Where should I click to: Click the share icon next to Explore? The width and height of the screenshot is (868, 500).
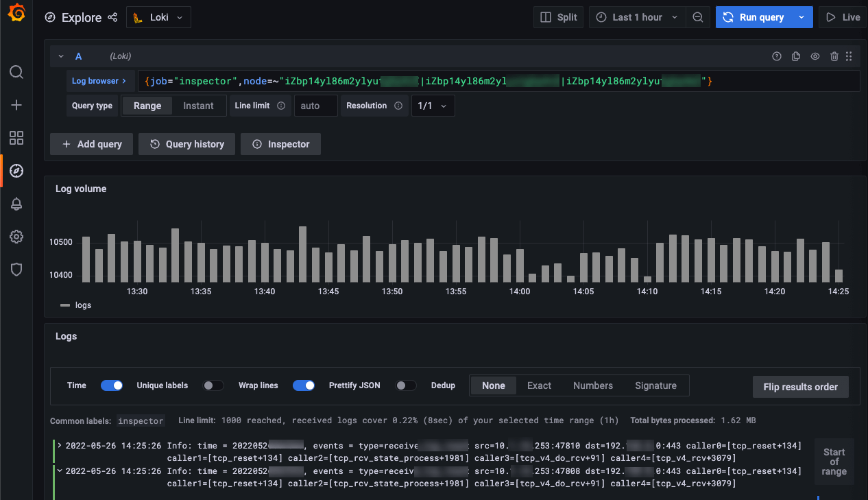click(x=112, y=17)
